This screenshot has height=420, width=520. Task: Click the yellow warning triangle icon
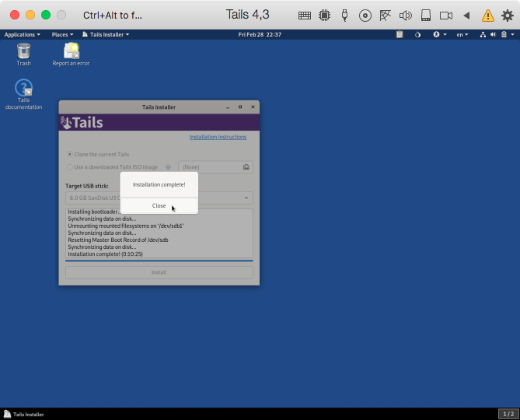pos(488,16)
